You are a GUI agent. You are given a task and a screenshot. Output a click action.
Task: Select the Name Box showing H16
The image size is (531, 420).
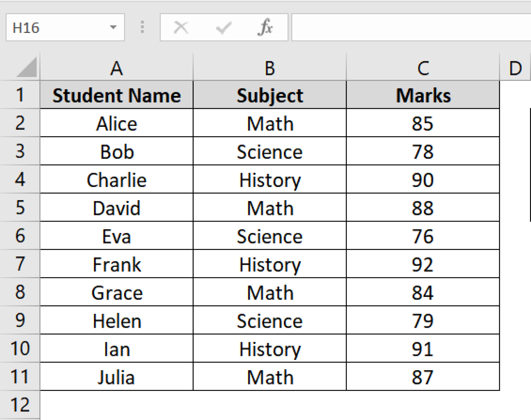pos(52,28)
